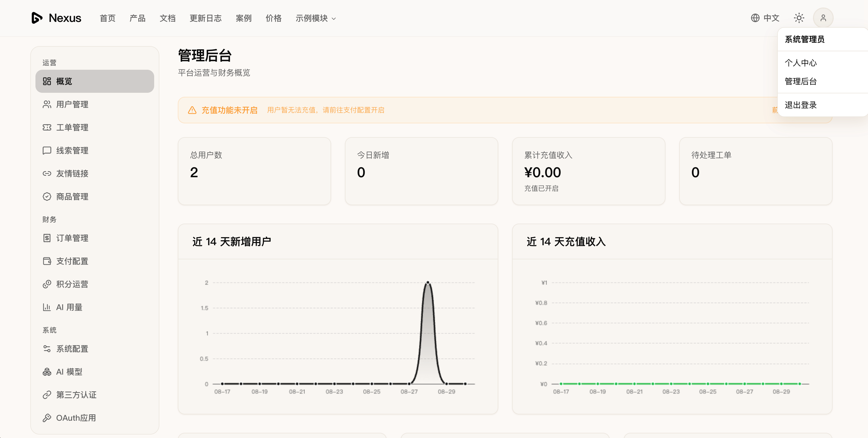Click the globe language icon

coord(755,18)
